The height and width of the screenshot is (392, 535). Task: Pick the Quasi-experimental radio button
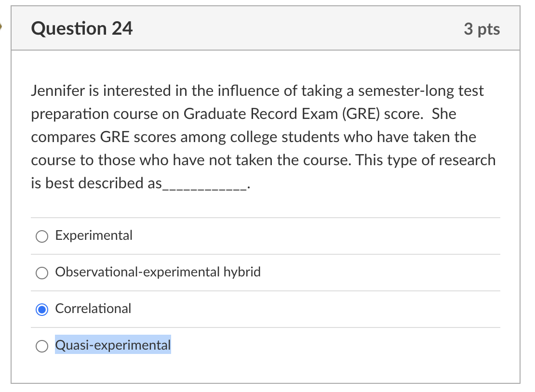pos(42,346)
